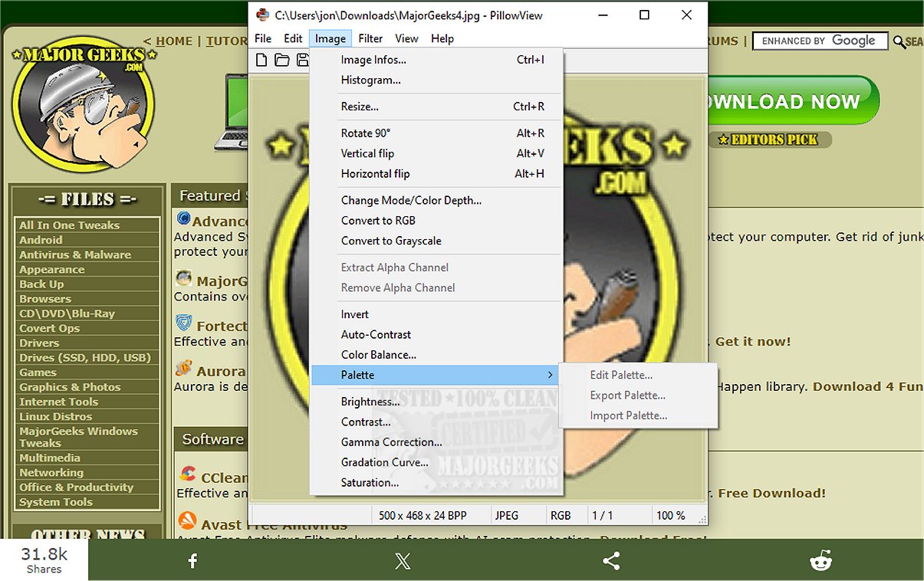Open System Tools category link
The width and height of the screenshot is (924, 581).
click(56, 502)
